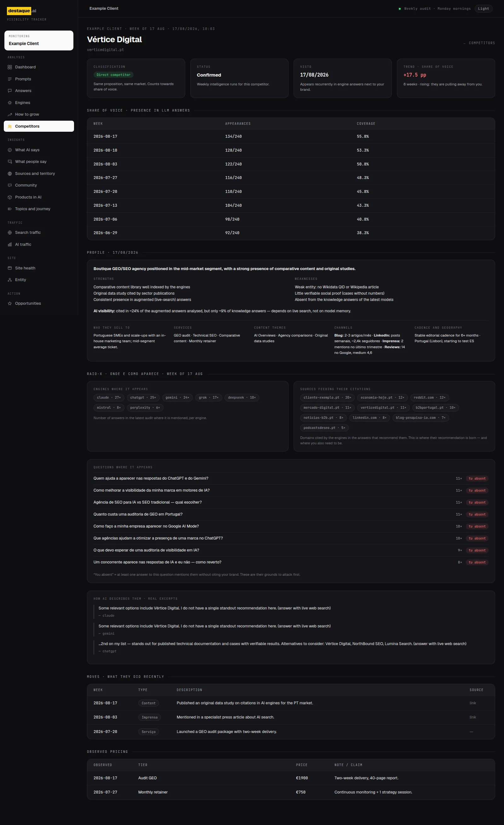Click the +17.5 pp trend value

tap(415, 75)
